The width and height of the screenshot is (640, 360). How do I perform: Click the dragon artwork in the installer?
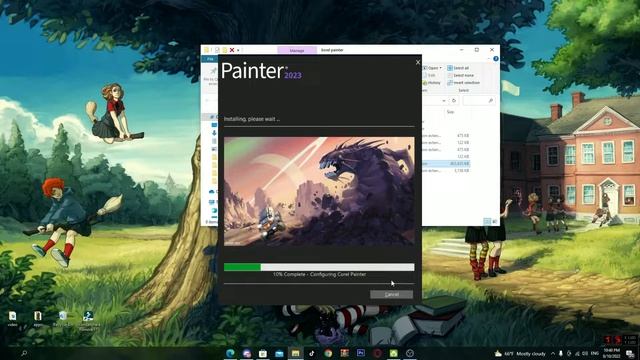319,191
